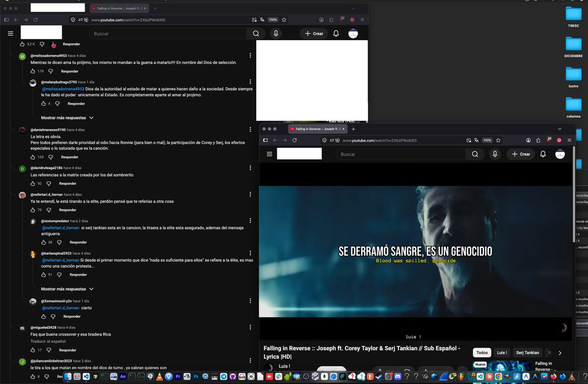Reply to XxmaximoxX-y2n comment
Screen dimensions: 588x384
[x=72, y=317]
